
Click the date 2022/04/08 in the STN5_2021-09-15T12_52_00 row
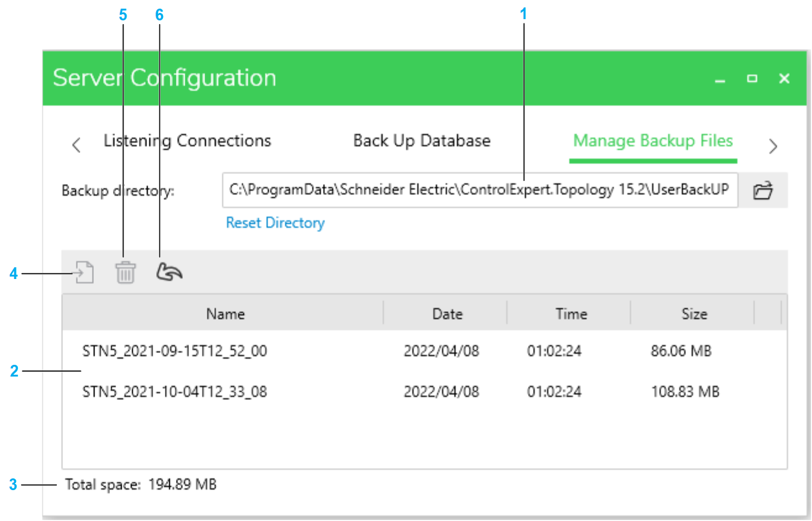[442, 352]
